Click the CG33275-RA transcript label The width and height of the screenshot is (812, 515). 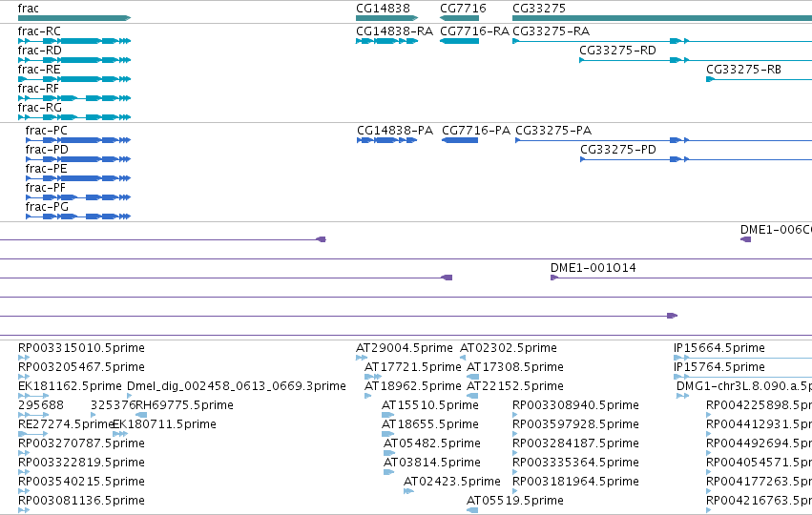click(551, 31)
